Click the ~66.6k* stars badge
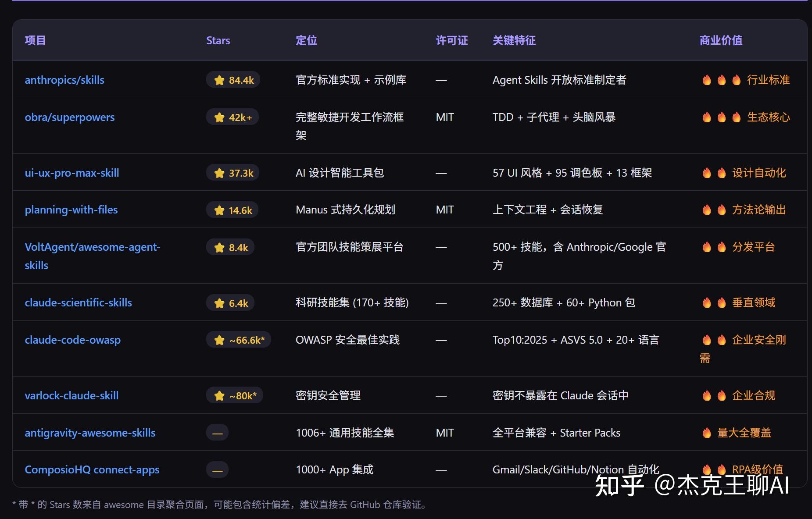The height and width of the screenshot is (519, 812). [239, 340]
